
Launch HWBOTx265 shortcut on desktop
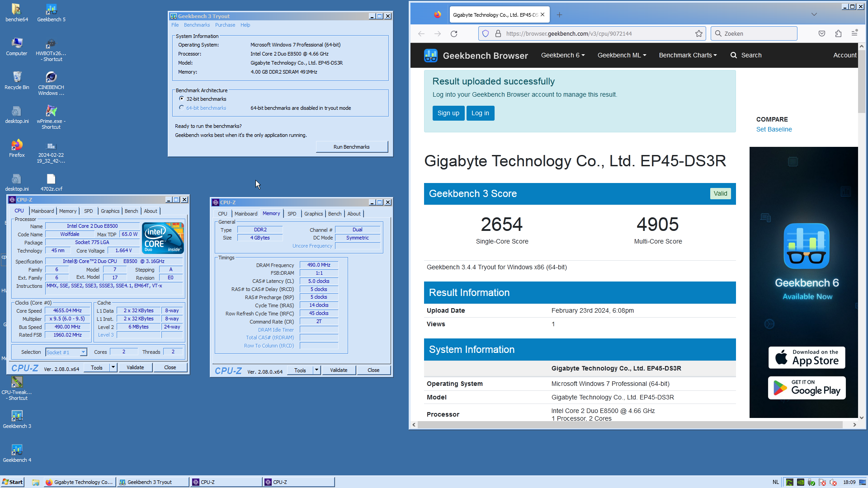point(51,50)
